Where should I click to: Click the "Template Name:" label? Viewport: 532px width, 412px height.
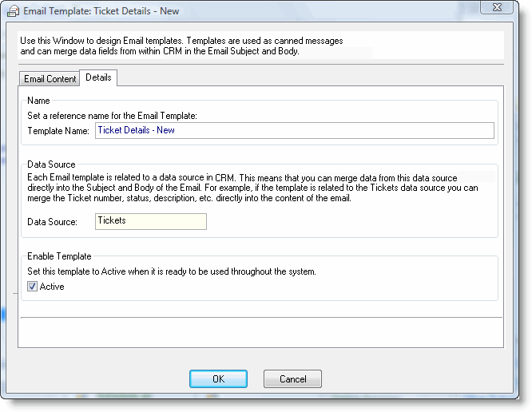point(58,131)
